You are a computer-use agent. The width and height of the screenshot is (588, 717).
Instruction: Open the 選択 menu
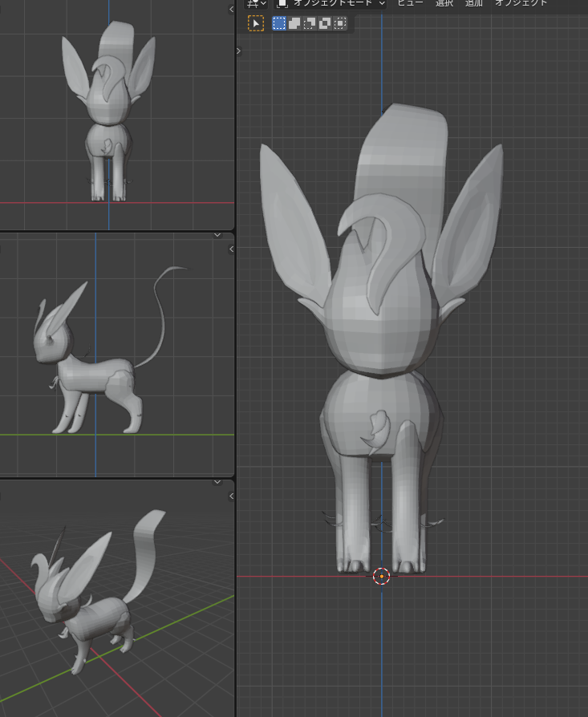444,3
